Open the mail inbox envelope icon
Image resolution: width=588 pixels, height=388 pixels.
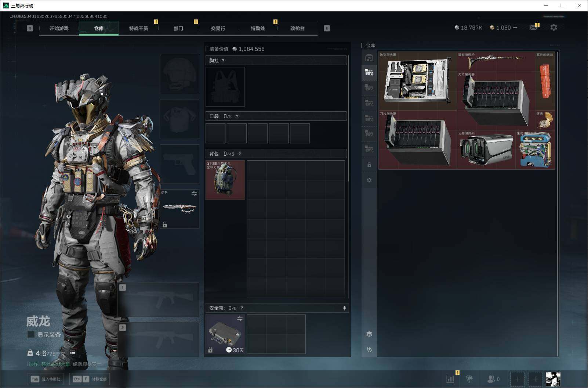533,28
